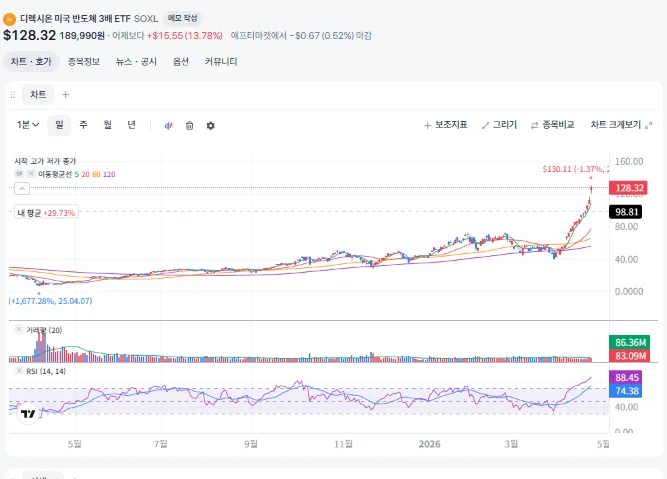Click the 시작 고가 저가 종가 legend
Image resolution: width=667 pixels, height=479 pixels.
45,161
